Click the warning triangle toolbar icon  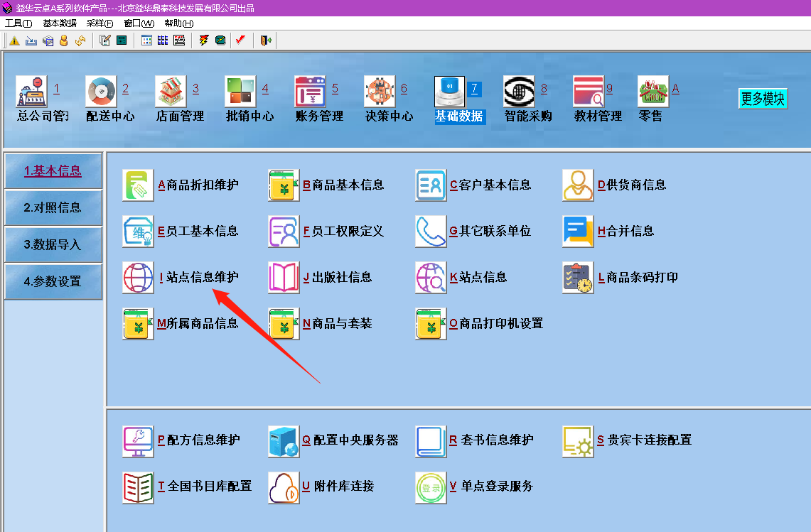point(14,40)
